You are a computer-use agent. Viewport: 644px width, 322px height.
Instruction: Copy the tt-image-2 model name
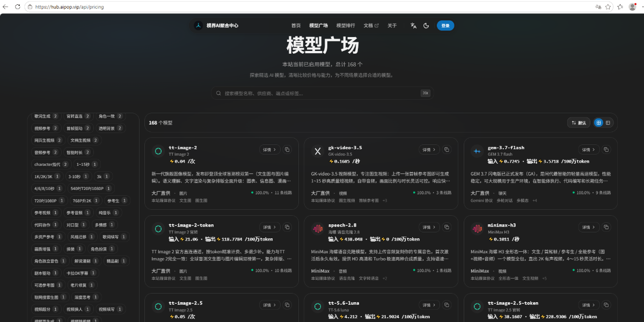[x=287, y=150]
